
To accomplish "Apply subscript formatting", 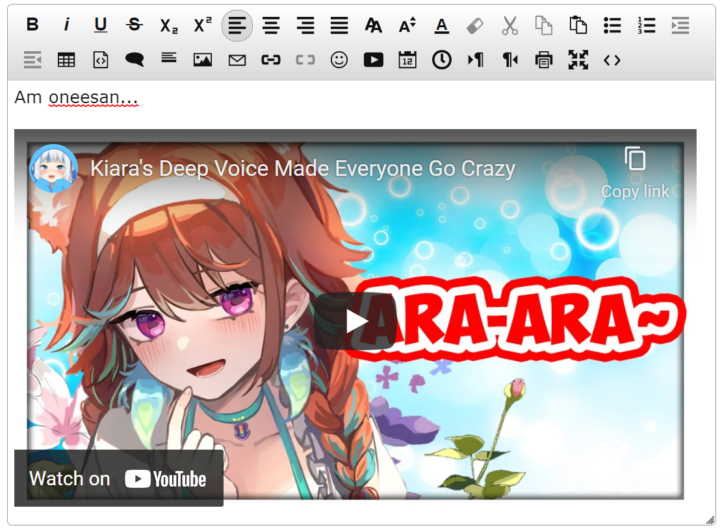I will coord(169,25).
